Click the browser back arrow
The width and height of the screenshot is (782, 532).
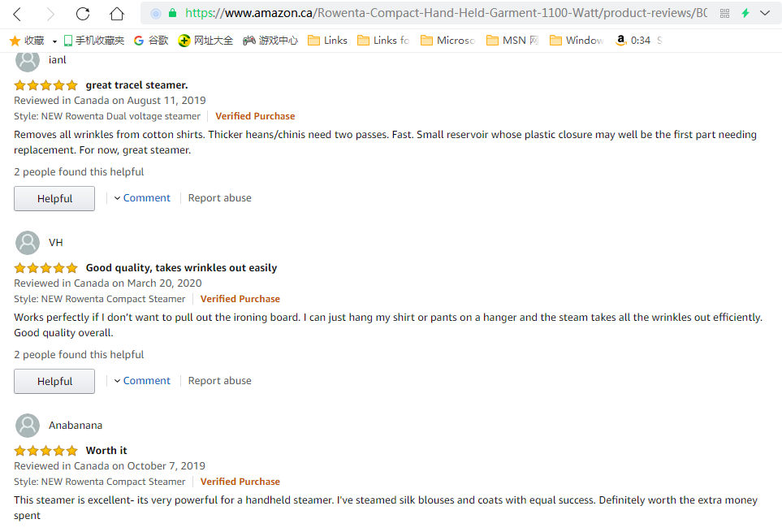coord(17,14)
